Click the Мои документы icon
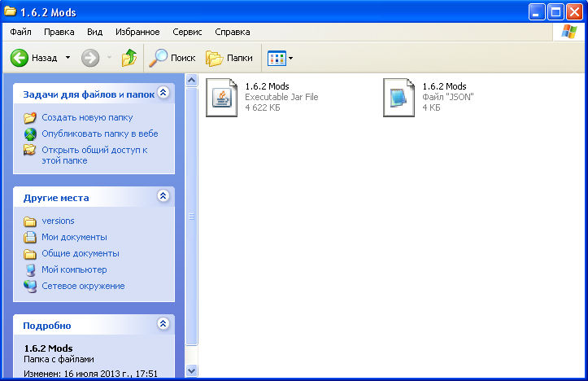This screenshot has width=588, height=381. 30,237
